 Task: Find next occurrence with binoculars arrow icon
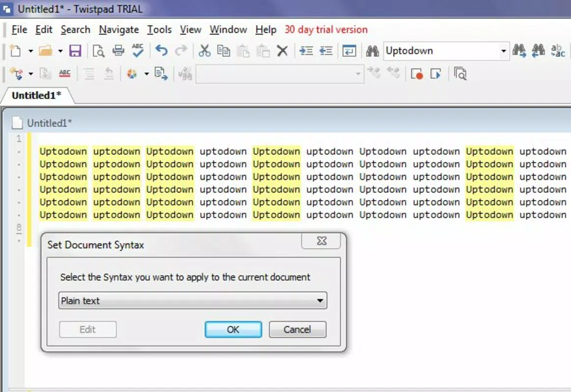click(x=519, y=50)
